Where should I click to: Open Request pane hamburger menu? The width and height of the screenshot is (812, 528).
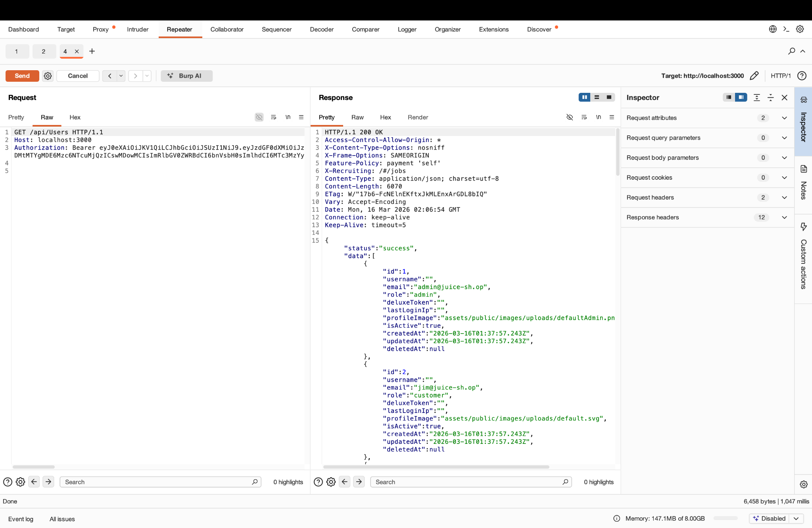[301, 117]
